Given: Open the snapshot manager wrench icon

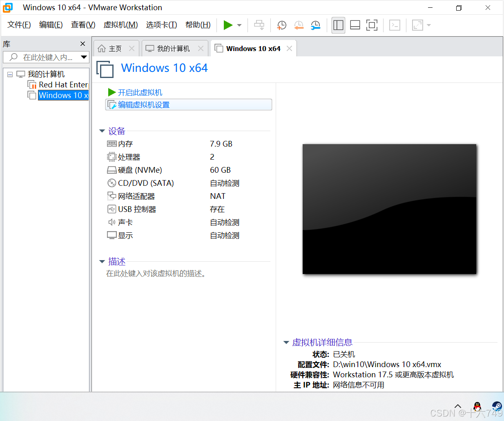Looking at the screenshot, I should click(315, 25).
